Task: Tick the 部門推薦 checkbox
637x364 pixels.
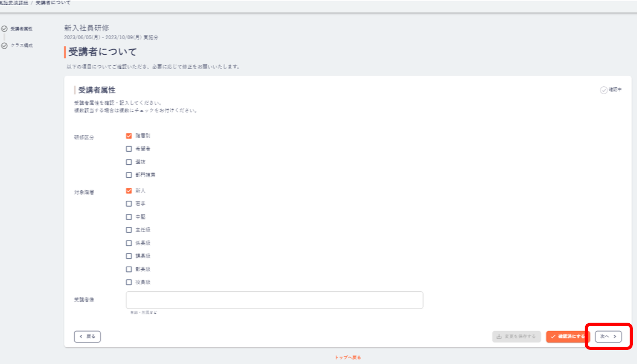Action: point(129,175)
